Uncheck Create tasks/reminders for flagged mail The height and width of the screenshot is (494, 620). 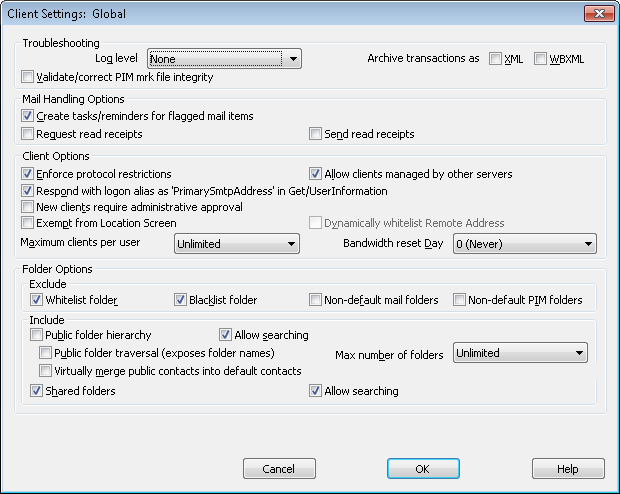[x=27, y=116]
